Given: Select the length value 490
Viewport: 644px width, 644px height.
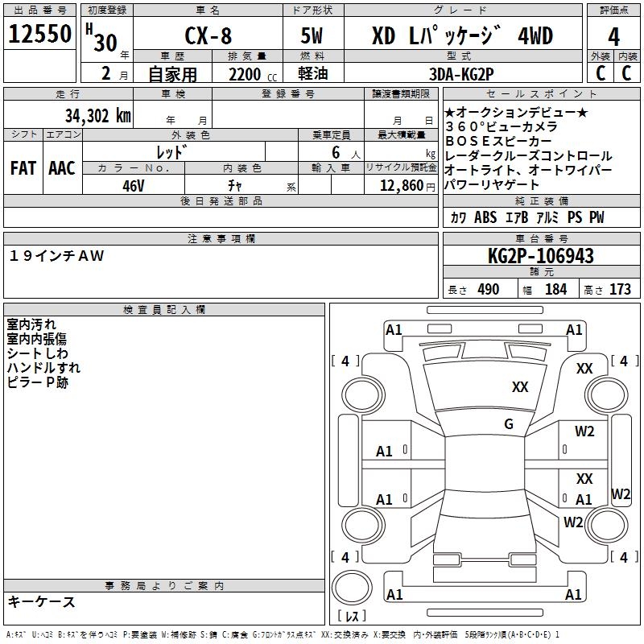Looking at the screenshot, I should pyautogui.click(x=489, y=289).
